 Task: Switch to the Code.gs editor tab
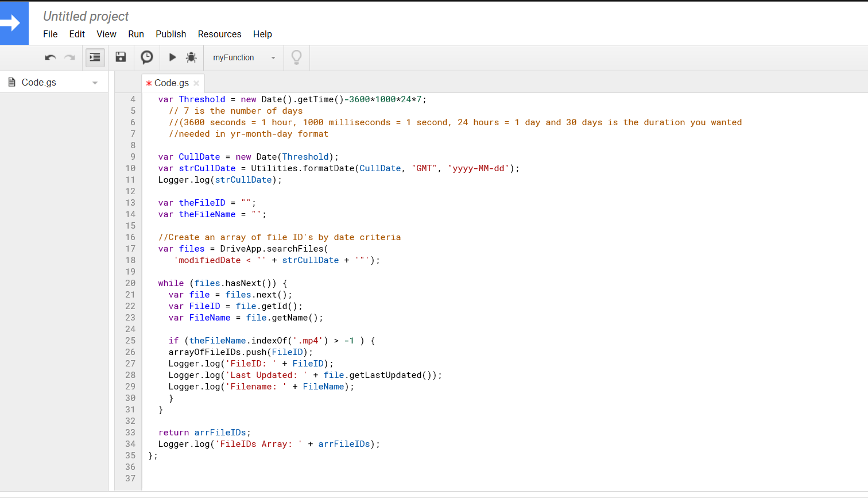(x=171, y=83)
